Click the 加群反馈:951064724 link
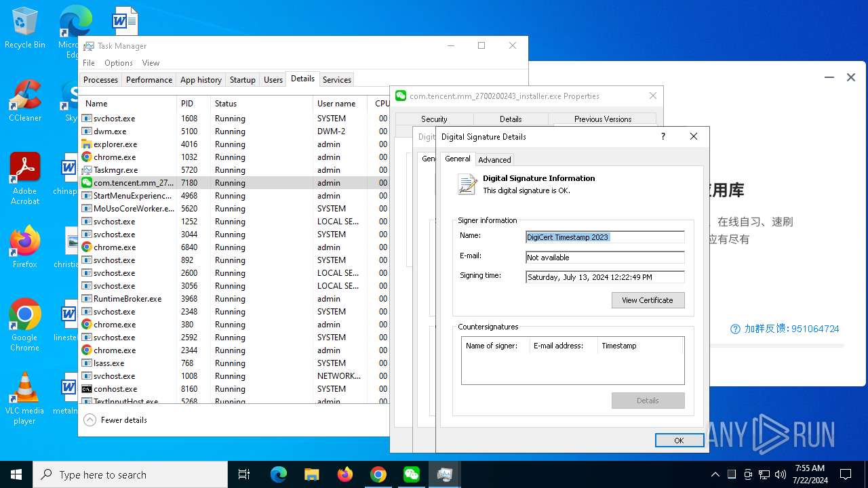Image resolution: width=868 pixels, height=488 pixels. [x=791, y=329]
